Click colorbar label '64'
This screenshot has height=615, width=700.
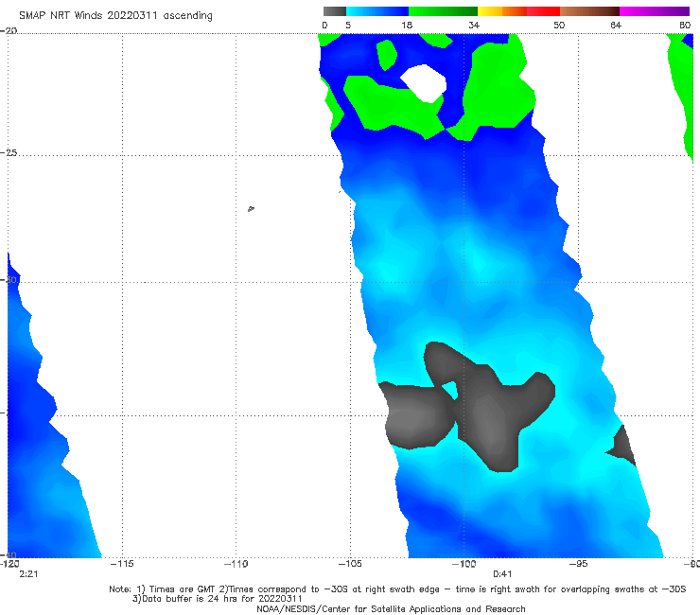click(616, 26)
